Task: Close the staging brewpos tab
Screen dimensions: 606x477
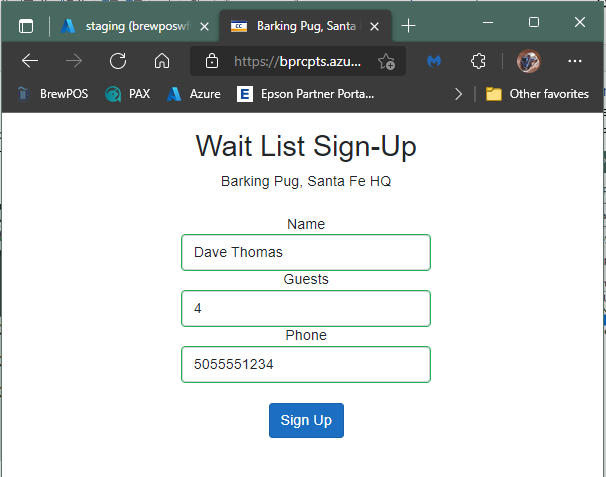Action: point(204,26)
